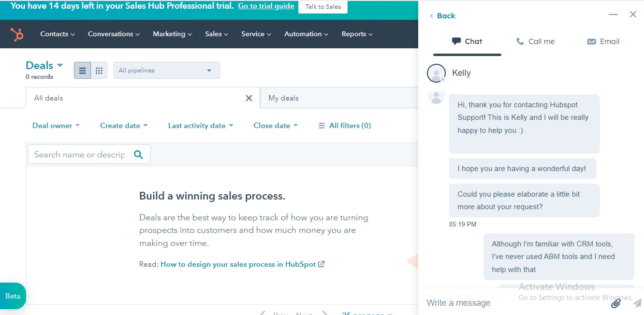Viewport: 644px width, 315px height.
Task: Open the Create date filter
Action: pos(124,126)
